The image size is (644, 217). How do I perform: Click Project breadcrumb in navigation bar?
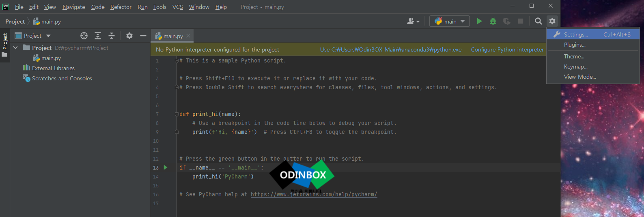(15, 21)
